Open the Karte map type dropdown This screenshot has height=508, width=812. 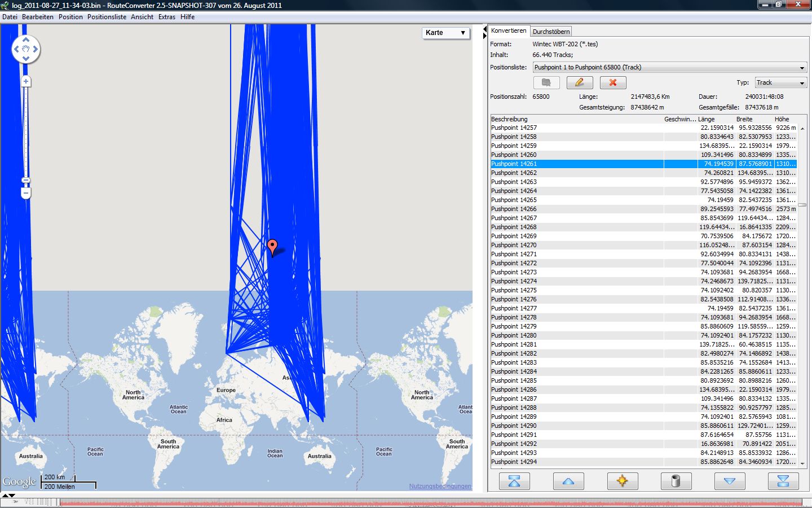tap(445, 33)
